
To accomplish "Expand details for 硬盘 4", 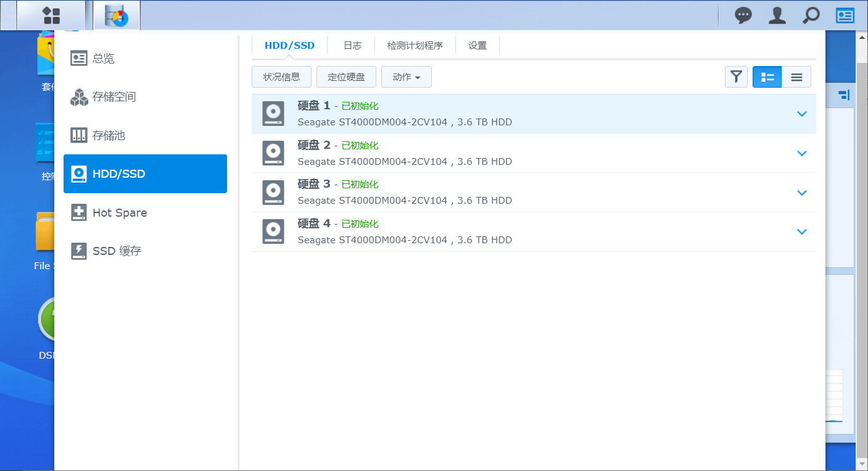I will [x=802, y=231].
